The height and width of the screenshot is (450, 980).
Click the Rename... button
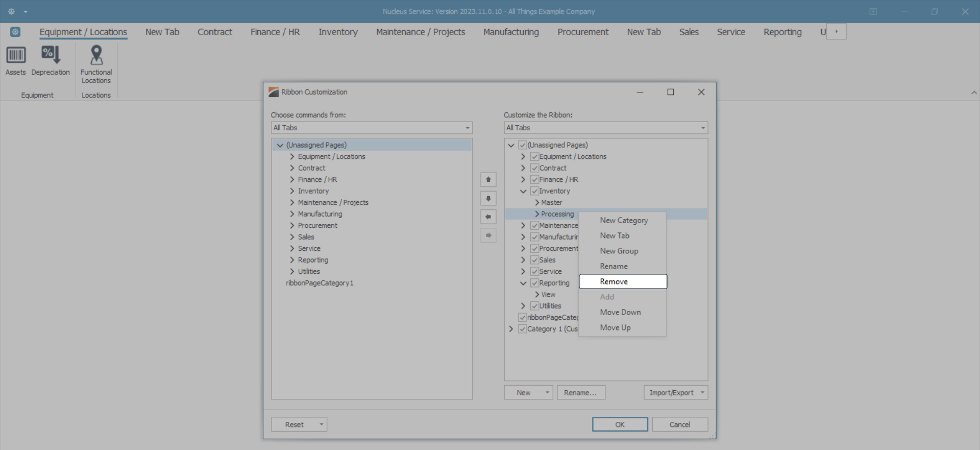tap(581, 392)
